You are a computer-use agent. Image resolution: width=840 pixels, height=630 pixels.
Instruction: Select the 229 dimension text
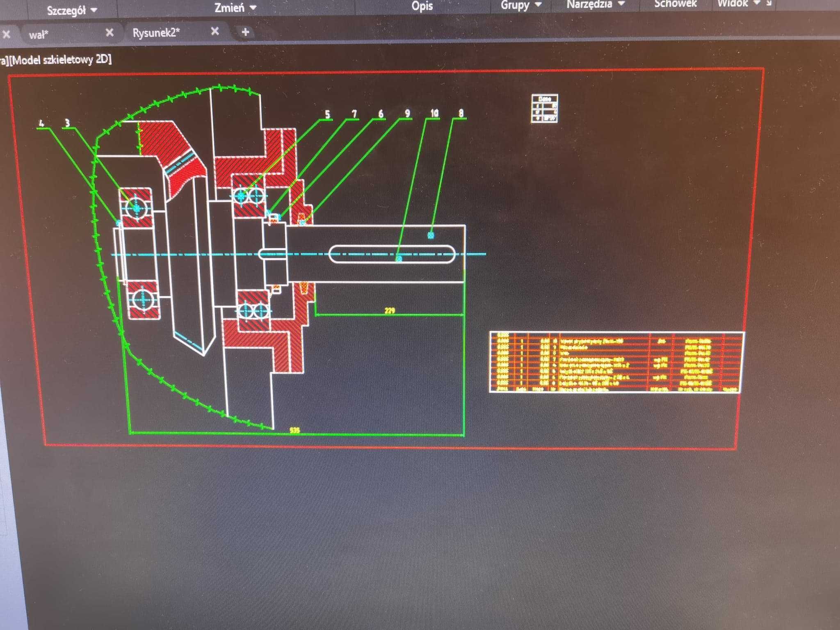390,310
